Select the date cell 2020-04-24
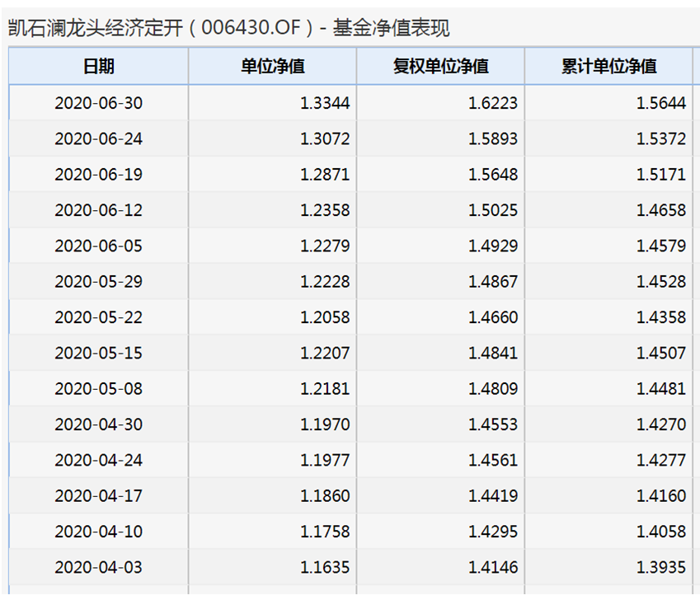The image size is (700, 600). (99, 460)
